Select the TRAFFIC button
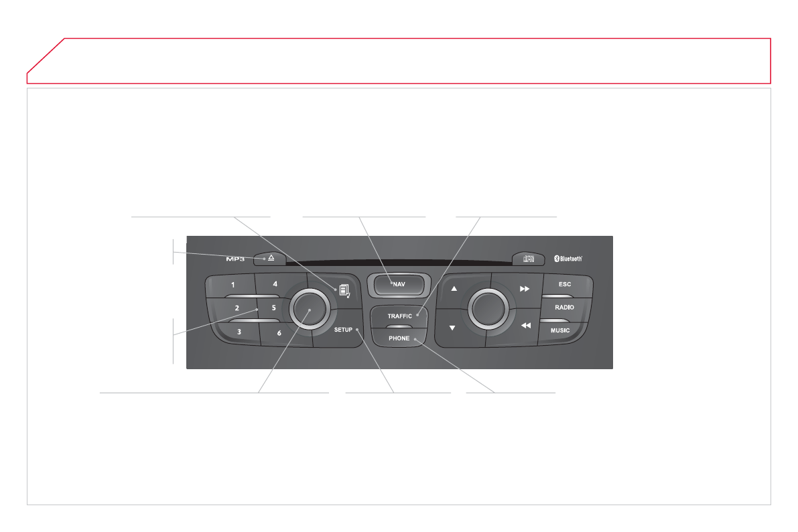798x532 pixels. click(399, 316)
